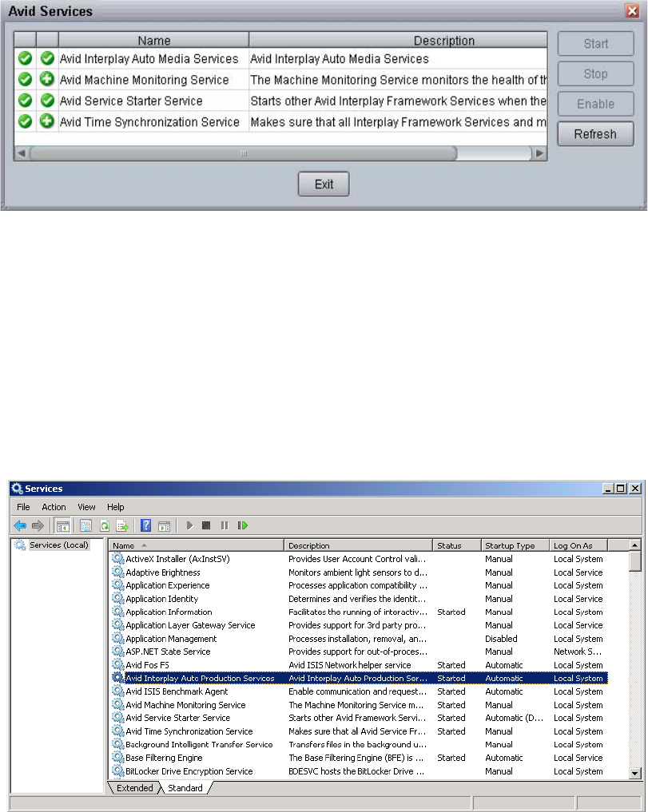Click the Services window title gear icon

pyautogui.click(x=17, y=489)
